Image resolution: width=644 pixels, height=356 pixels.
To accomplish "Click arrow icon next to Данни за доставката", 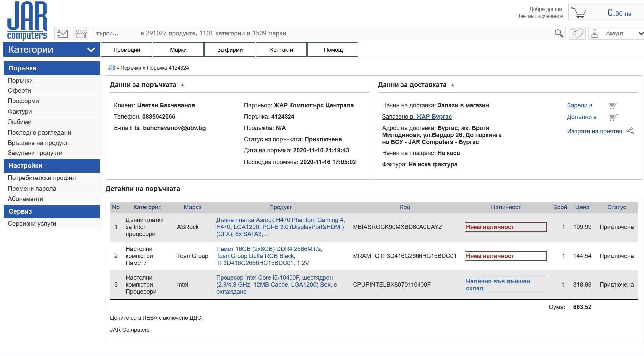I will 451,85.
